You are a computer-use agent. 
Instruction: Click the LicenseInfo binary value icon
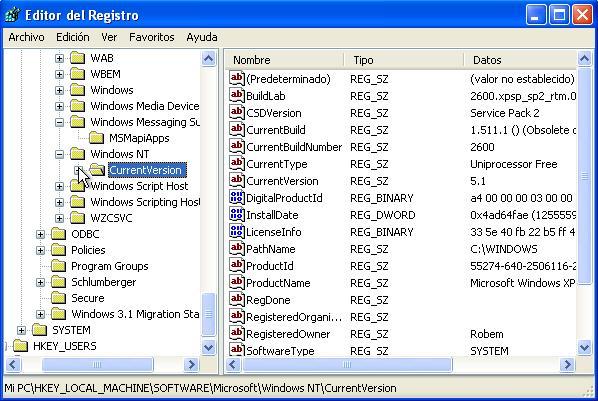pyautogui.click(x=236, y=232)
